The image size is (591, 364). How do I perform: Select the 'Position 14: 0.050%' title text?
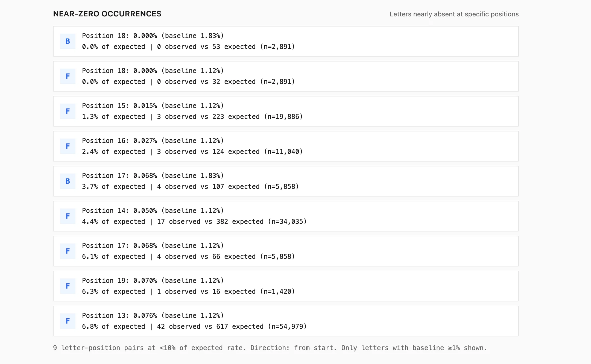click(153, 211)
